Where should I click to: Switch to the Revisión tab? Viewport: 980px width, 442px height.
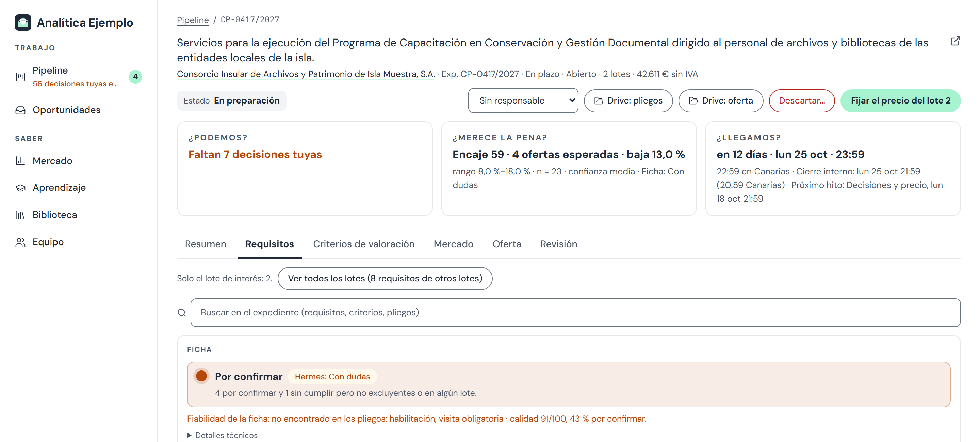[x=558, y=244]
